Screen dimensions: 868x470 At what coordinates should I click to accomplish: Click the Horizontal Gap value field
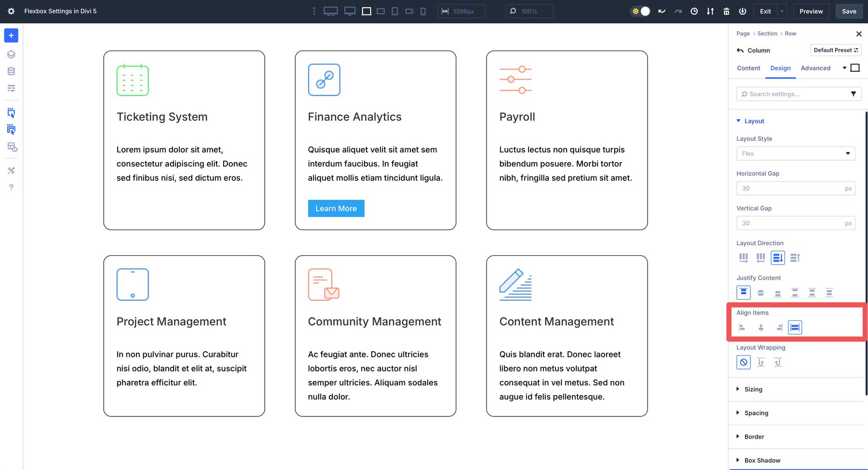pos(790,188)
